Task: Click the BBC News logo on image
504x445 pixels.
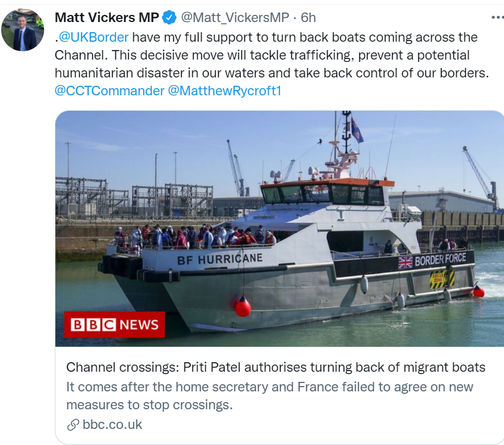Action: [114, 325]
